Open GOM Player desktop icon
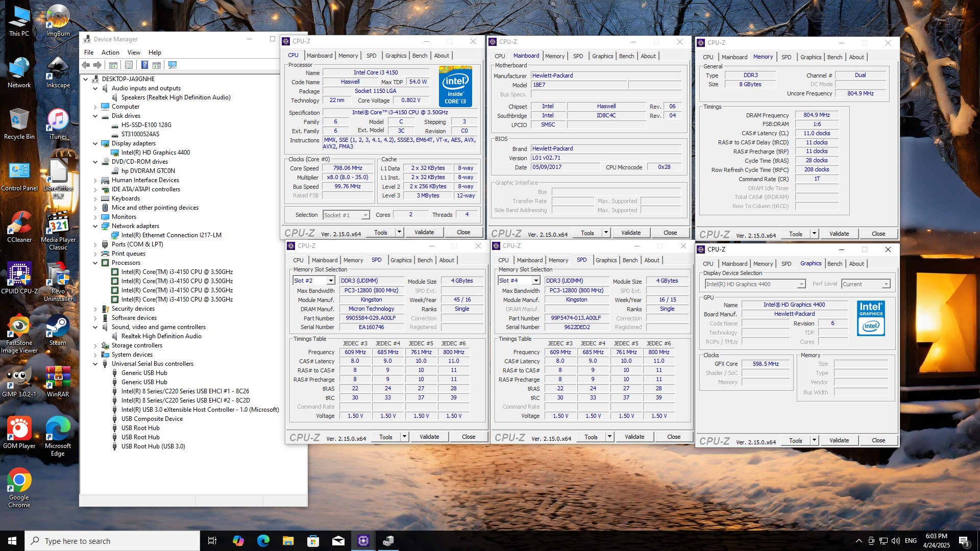 [x=19, y=433]
